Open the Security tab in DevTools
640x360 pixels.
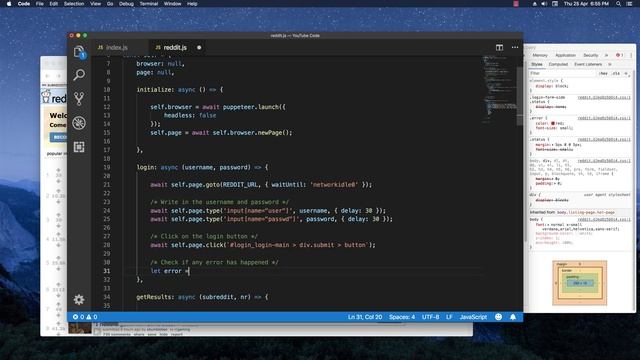tap(590, 55)
